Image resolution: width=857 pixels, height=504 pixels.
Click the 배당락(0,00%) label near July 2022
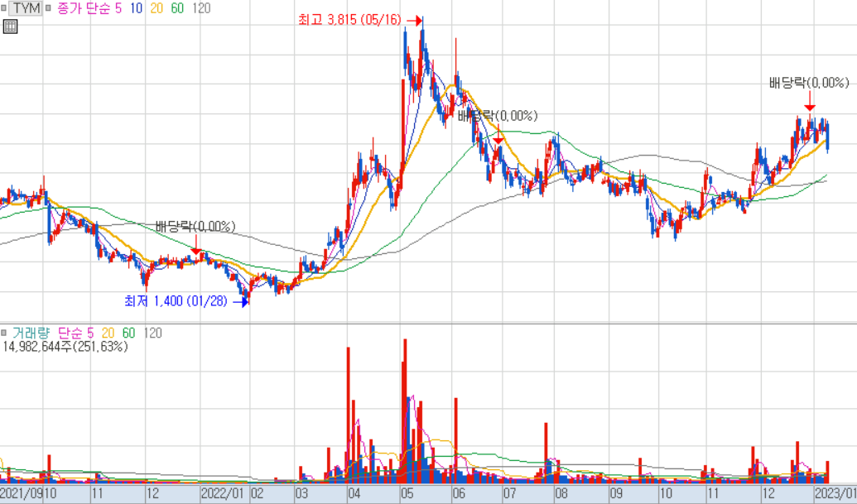[x=498, y=116]
